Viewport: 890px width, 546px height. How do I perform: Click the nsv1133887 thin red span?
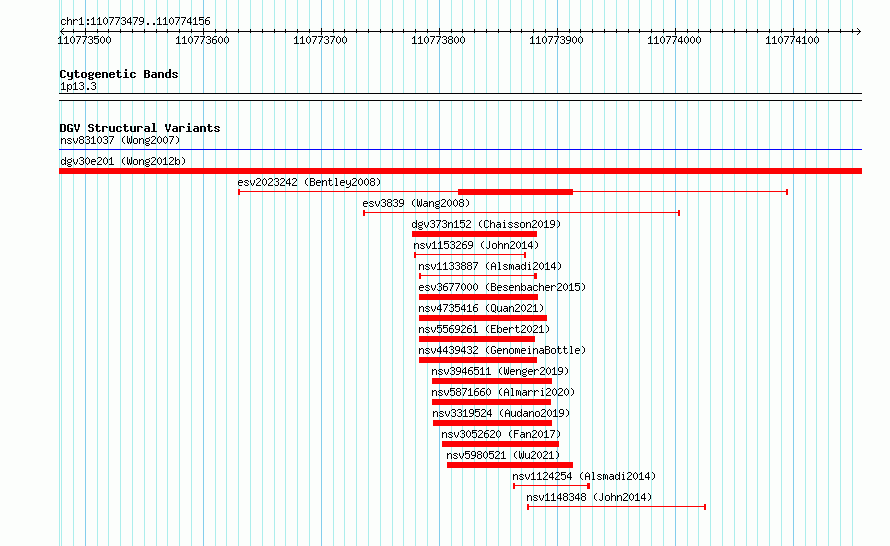click(478, 276)
